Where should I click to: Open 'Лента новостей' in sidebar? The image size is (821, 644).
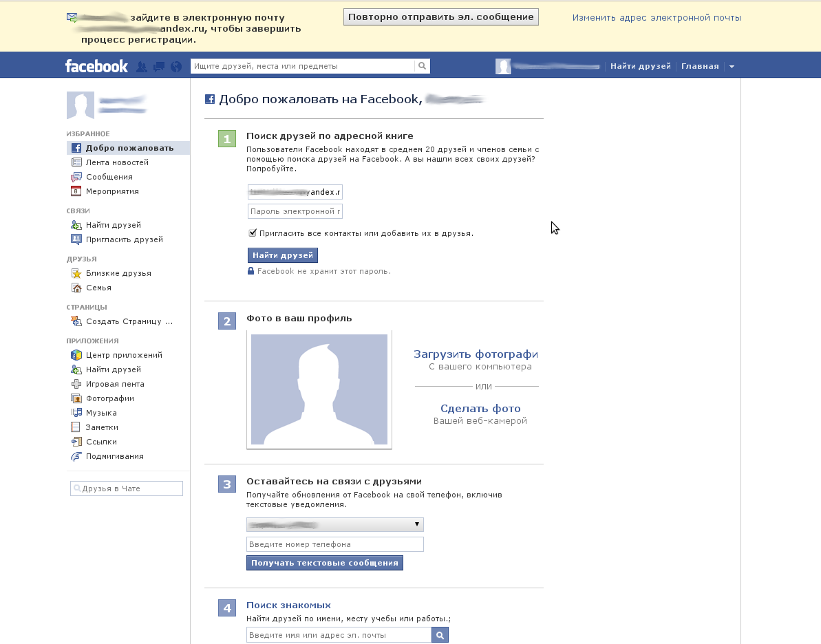(x=117, y=162)
